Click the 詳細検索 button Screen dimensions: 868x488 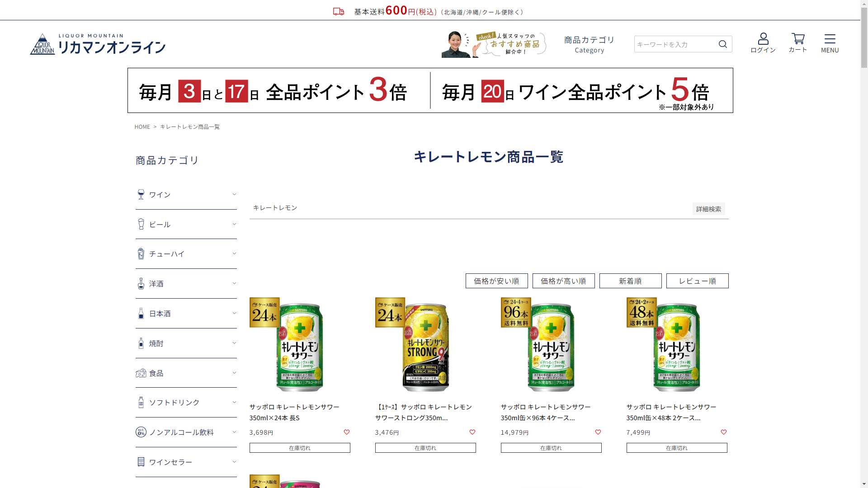(x=708, y=209)
